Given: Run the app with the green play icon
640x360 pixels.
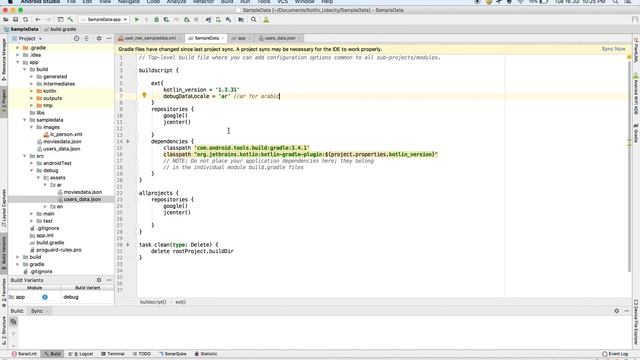Looking at the screenshot, I should coord(137,19).
